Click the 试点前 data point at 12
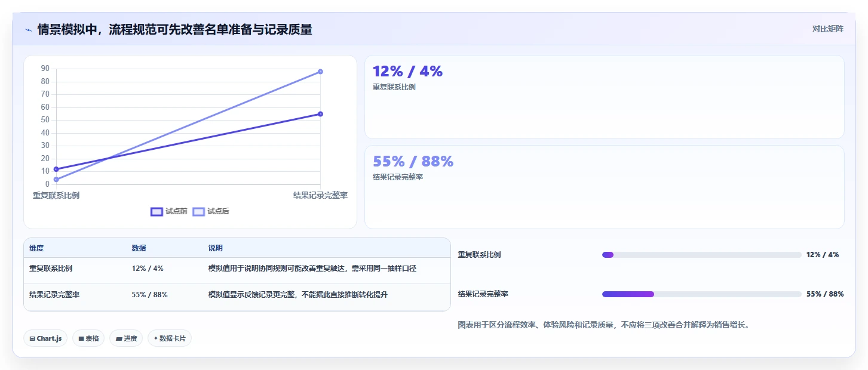 click(56, 169)
